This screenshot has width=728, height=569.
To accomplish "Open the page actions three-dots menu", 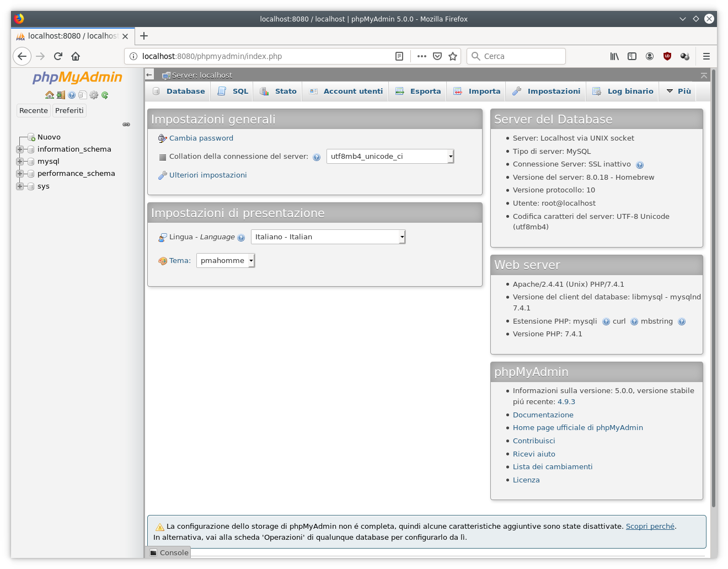I will pyautogui.click(x=422, y=56).
